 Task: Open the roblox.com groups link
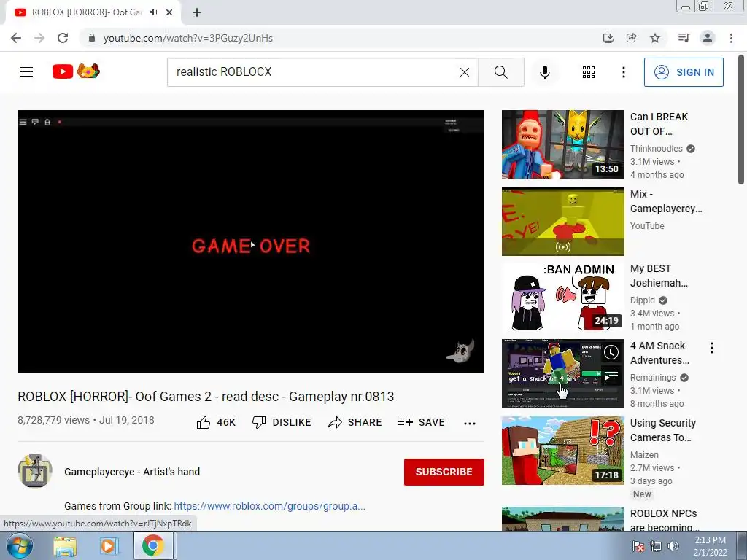click(x=270, y=506)
